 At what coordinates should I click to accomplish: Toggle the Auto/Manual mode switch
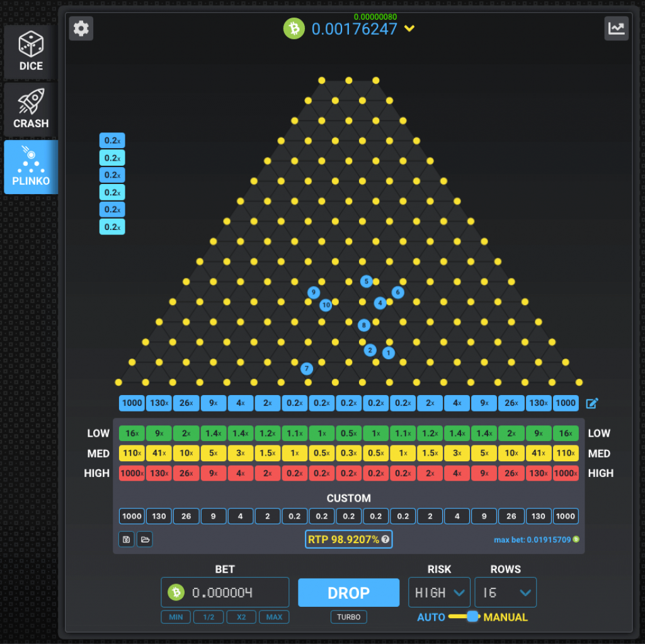click(465, 617)
